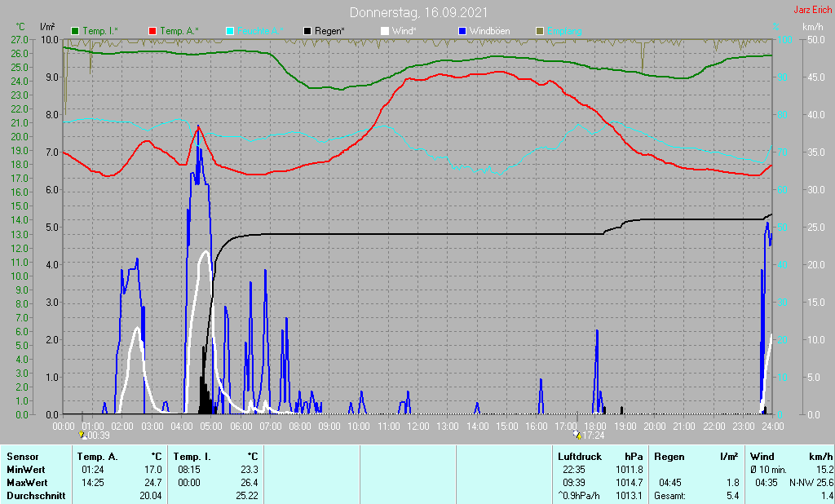The height and width of the screenshot is (504, 835).
Task: Click the wind 10-minute value 15.2
Action: click(x=824, y=470)
